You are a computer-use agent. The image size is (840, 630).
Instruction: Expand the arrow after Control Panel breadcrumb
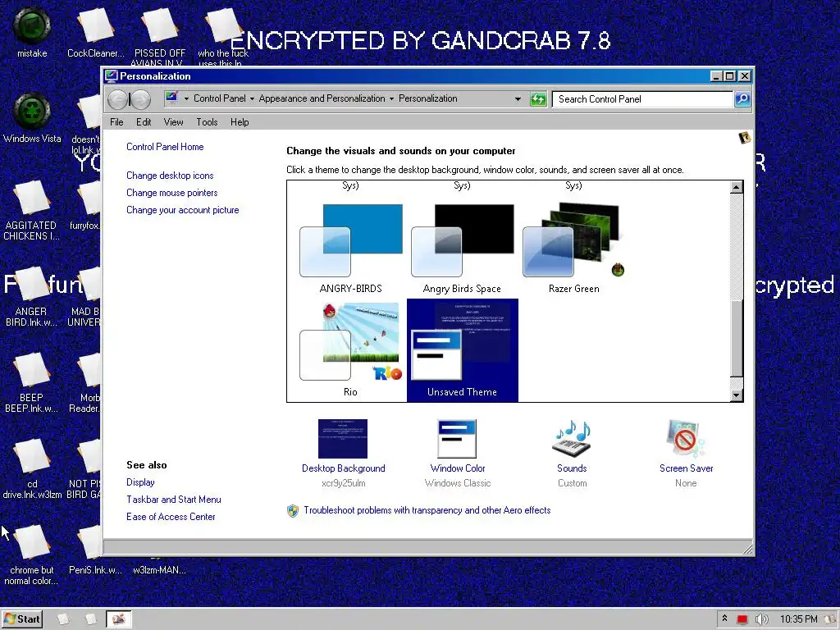point(252,98)
